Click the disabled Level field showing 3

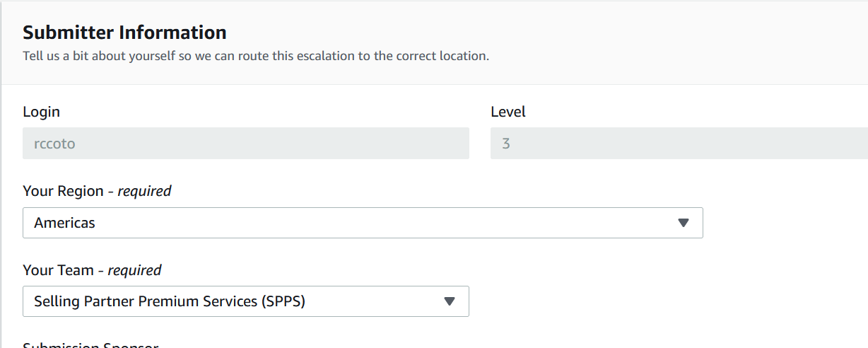679,144
